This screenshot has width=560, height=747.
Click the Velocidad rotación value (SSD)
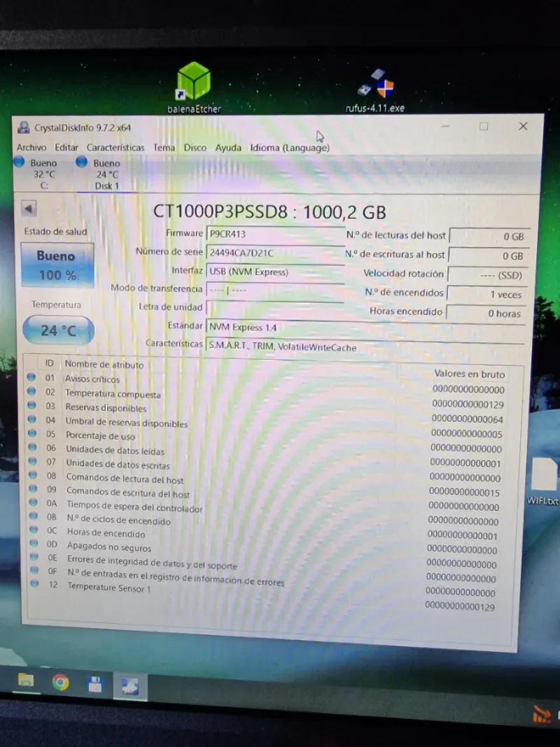tap(489, 275)
